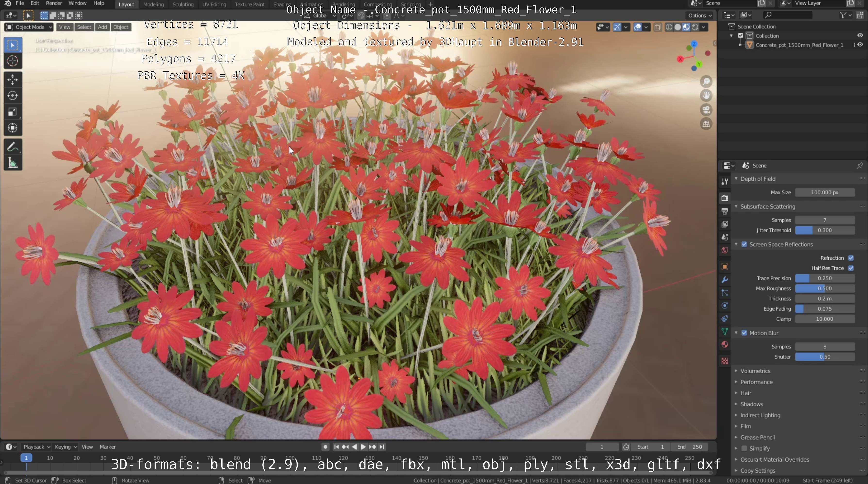
Task: Open the World properties tab
Action: click(725, 250)
